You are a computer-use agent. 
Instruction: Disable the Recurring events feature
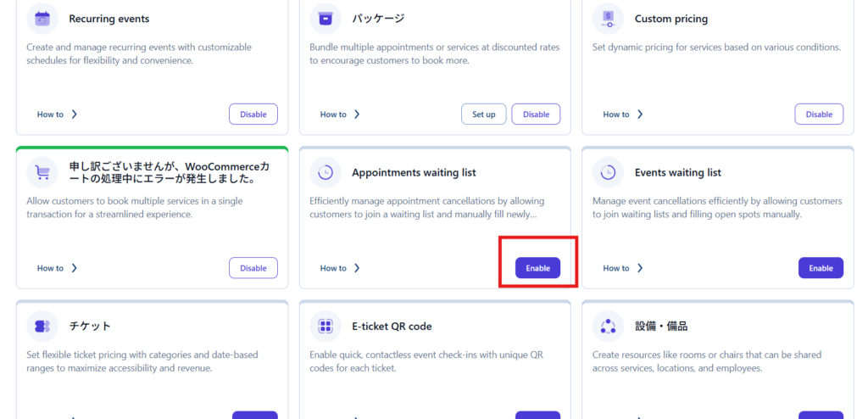point(253,115)
